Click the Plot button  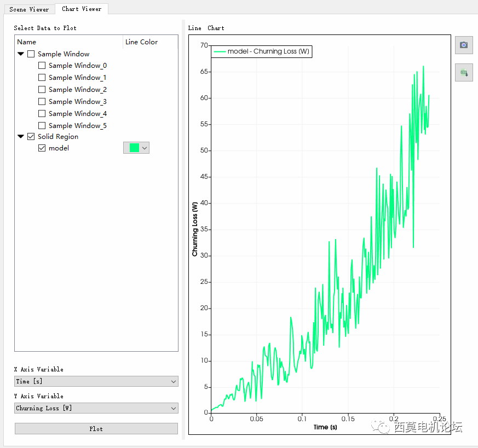[x=96, y=428]
